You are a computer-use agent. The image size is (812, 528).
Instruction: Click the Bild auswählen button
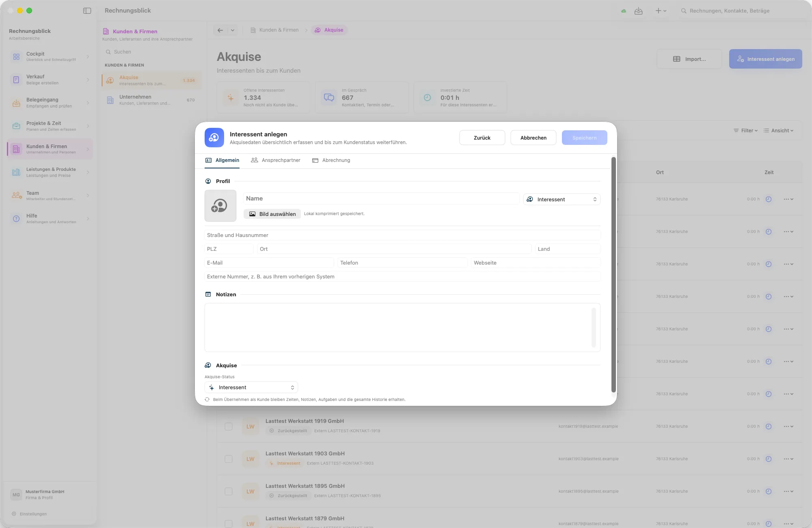pyautogui.click(x=272, y=214)
